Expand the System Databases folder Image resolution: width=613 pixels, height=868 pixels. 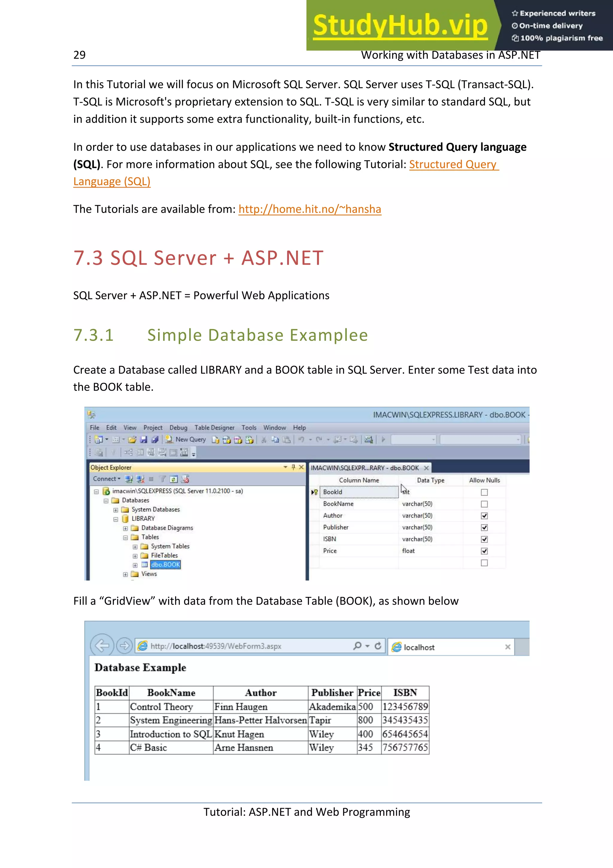(116, 510)
